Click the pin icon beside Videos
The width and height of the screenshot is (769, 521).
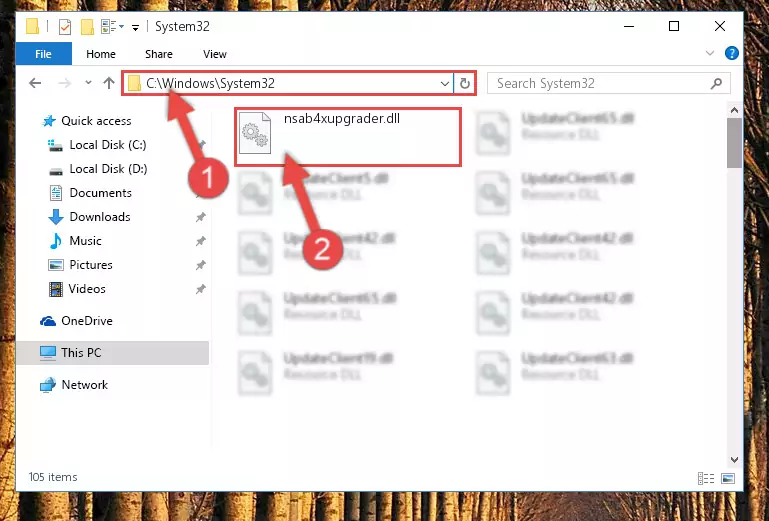201,289
